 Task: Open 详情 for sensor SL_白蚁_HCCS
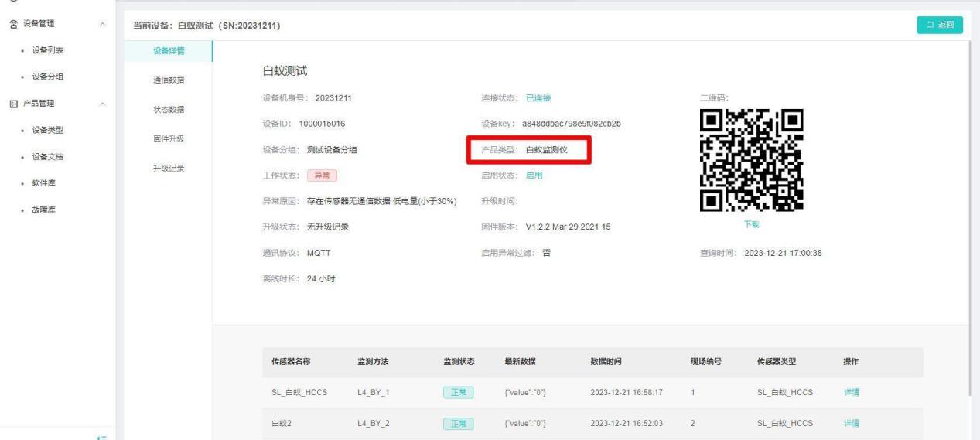click(851, 393)
